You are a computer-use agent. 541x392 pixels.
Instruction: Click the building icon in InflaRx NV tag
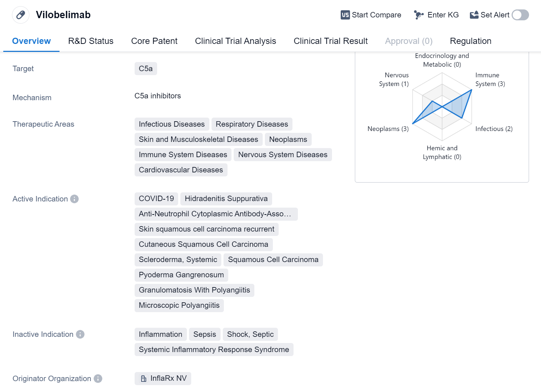pyautogui.click(x=144, y=379)
